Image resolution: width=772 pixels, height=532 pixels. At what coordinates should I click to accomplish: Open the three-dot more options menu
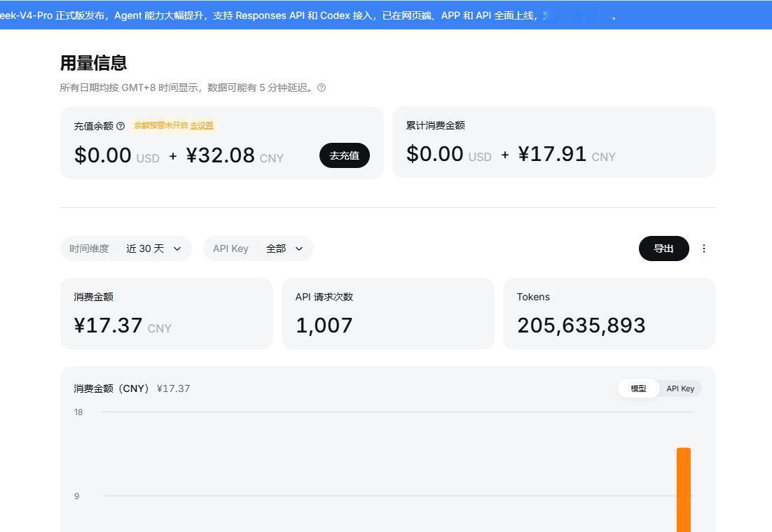click(x=704, y=248)
